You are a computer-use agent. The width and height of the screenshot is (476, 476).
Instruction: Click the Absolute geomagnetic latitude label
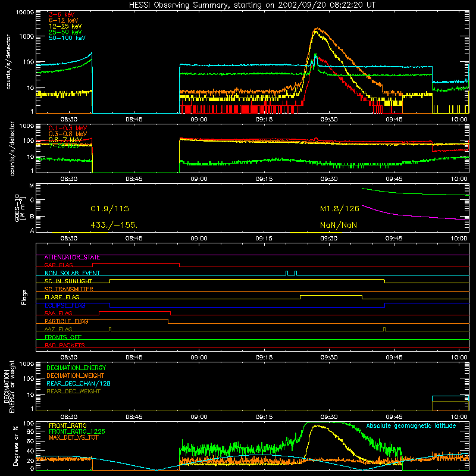click(411, 426)
